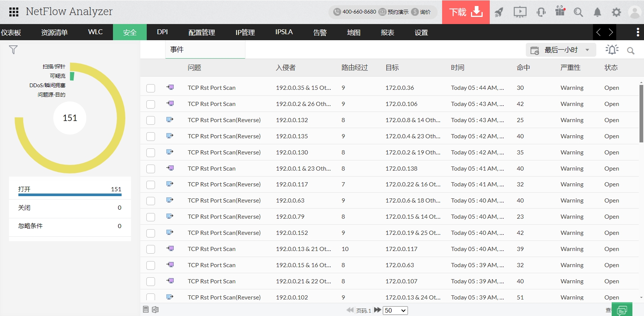The width and height of the screenshot is (644, 316).
Task: Open the notifications bell icon
Action: pyautogui.click(x=597, y=12)
